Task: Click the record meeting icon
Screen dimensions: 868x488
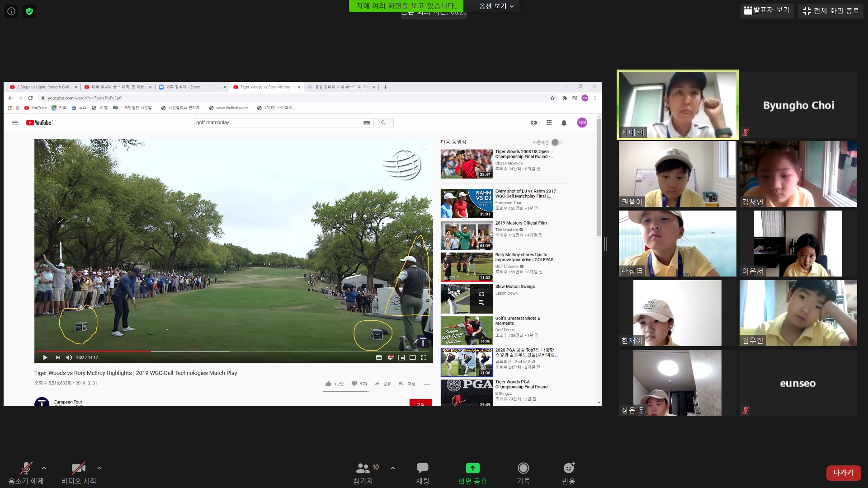Action: pyautogui.click(x=523, y=468)
